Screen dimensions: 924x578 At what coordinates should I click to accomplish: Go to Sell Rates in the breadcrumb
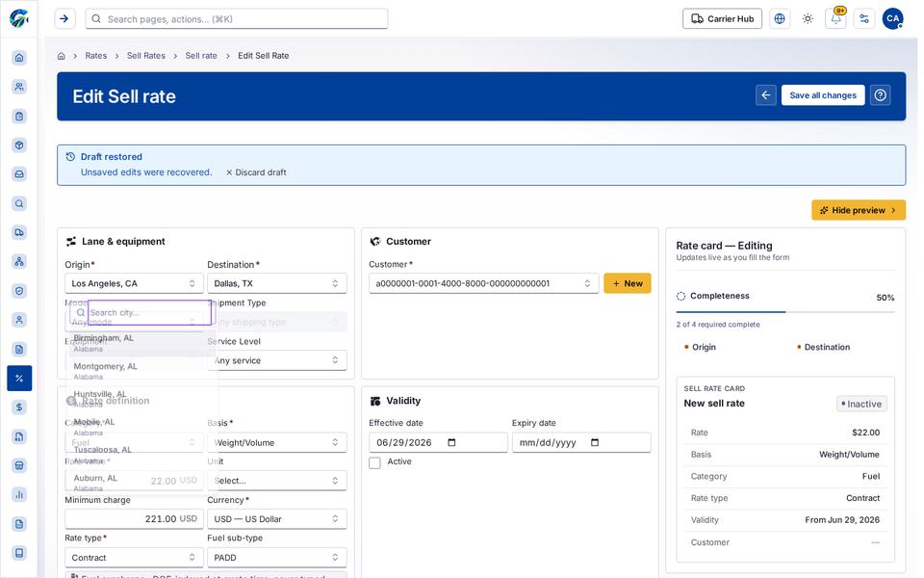click(146, 56)
